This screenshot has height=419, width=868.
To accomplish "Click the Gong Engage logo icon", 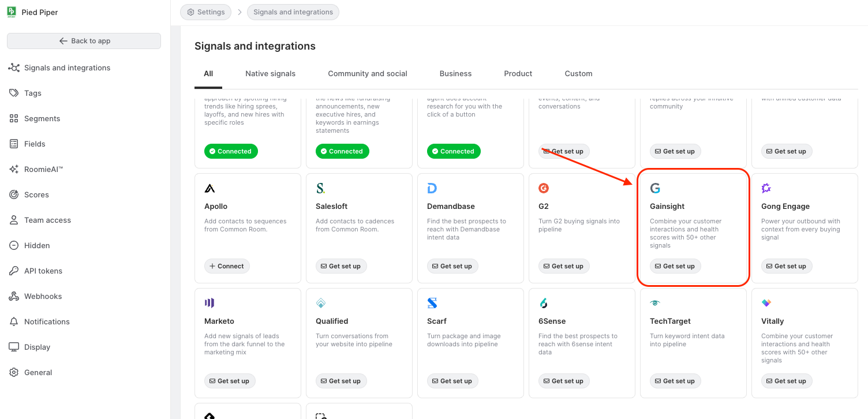I will point(766,188).
